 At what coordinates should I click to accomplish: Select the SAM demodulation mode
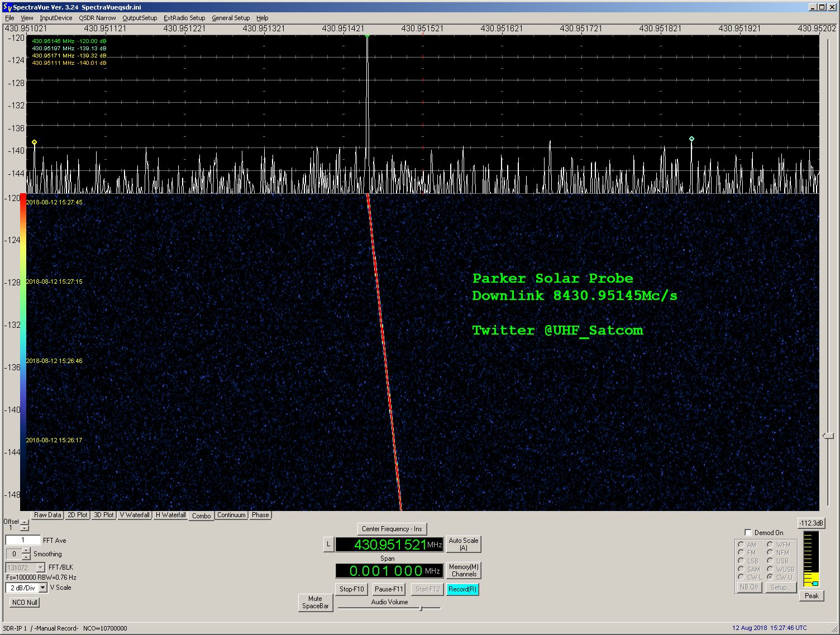[741, 569]
